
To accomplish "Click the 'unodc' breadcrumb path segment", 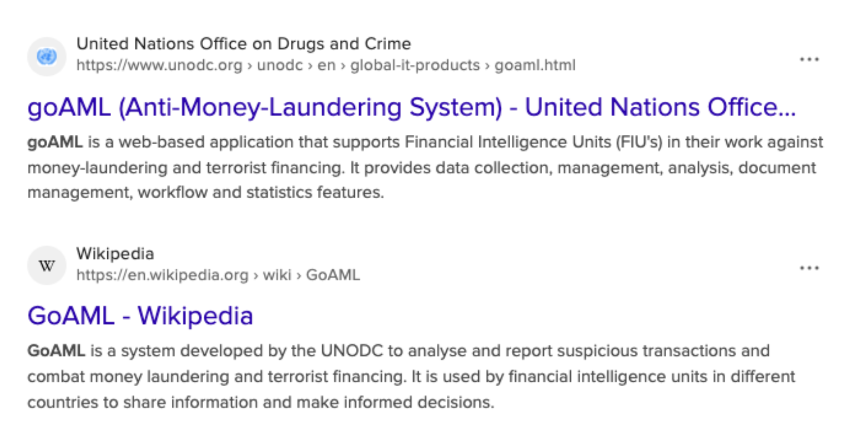I will 279,65.
